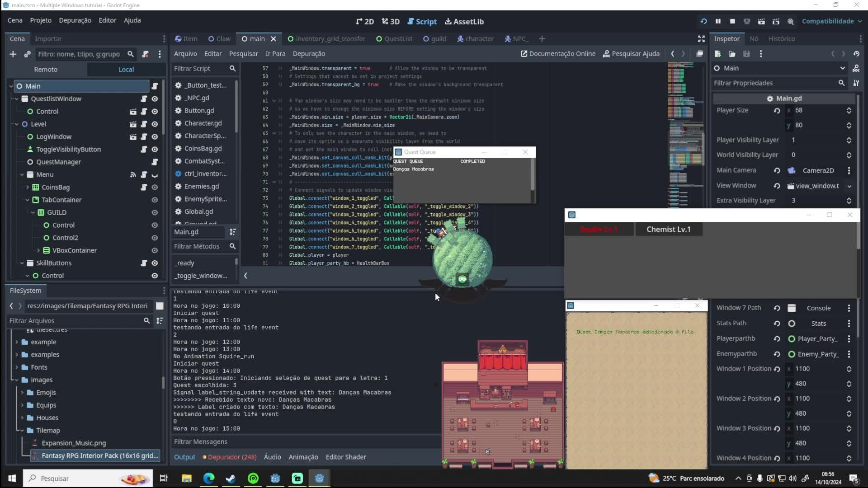This screenshot has width=868, height=488.
Task: Open the Depuração menu in menu bar
Action: (75, 20)
